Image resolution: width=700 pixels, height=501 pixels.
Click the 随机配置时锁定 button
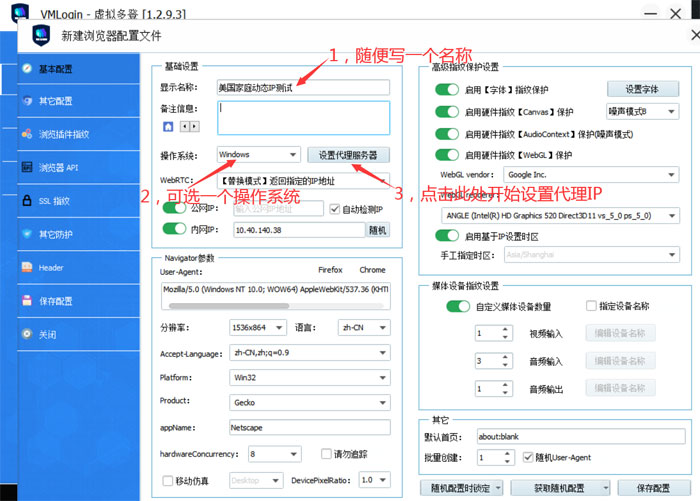(x=461, y=488)
